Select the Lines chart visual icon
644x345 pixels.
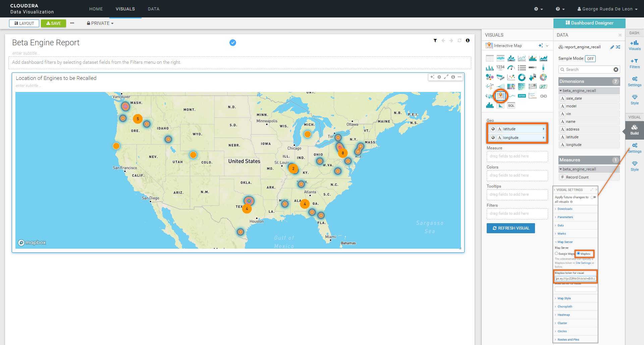coord(522,58)
